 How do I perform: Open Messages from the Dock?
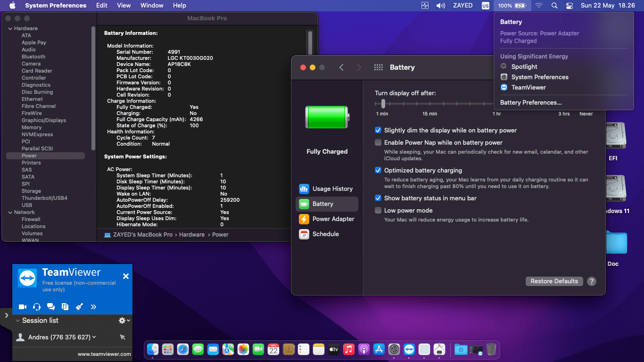198,349
